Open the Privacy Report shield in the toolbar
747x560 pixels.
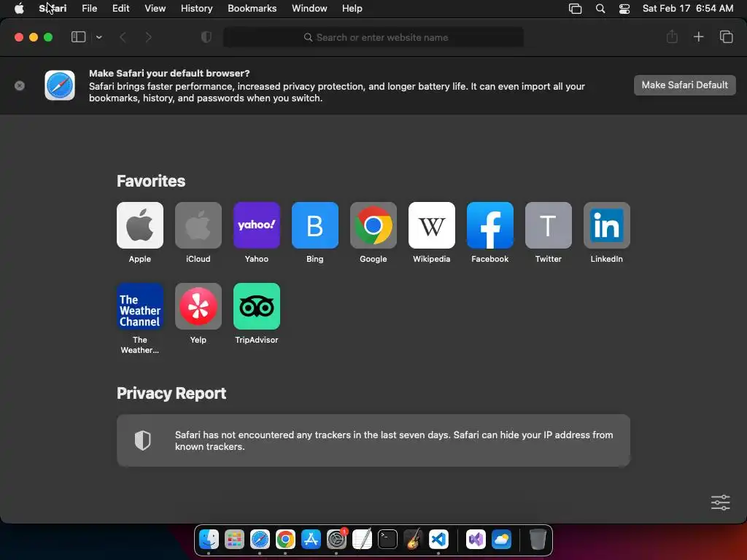pyautogui.click(x=206, y=37)
